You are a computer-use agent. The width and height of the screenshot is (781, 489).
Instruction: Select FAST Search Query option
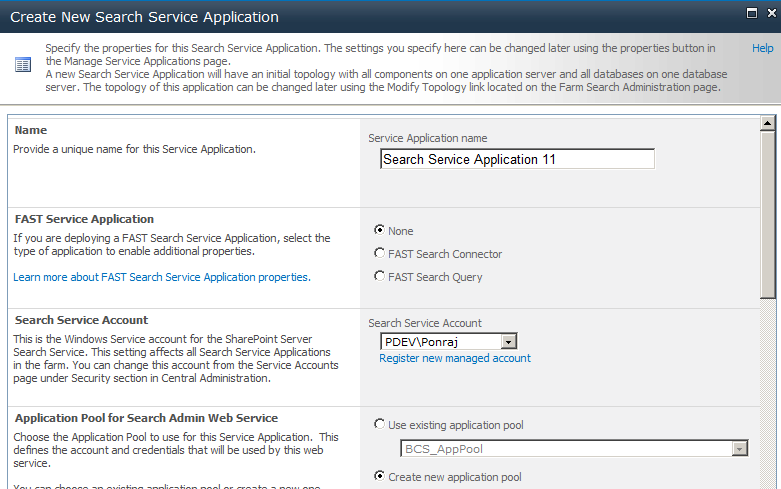pyautogui.click(x=380, y=276)
